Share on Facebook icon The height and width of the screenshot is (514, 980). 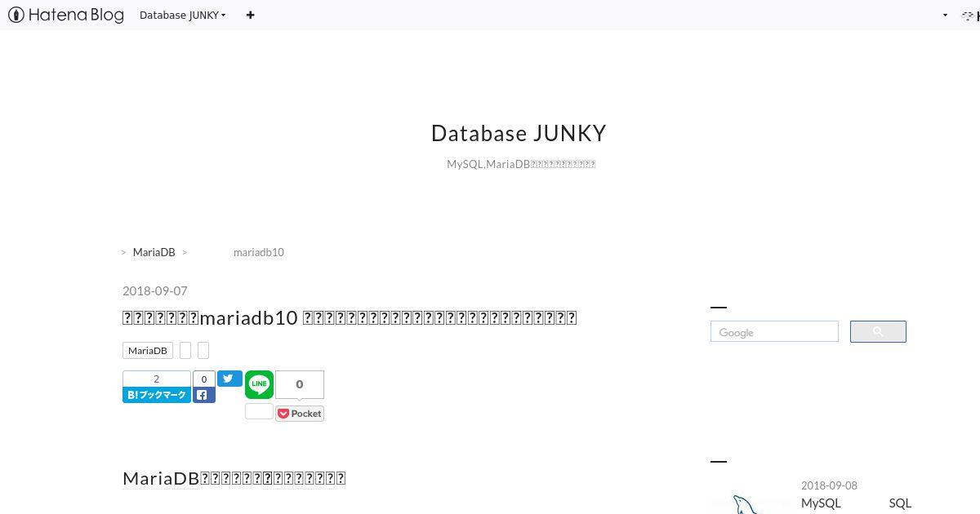(204, 395)
